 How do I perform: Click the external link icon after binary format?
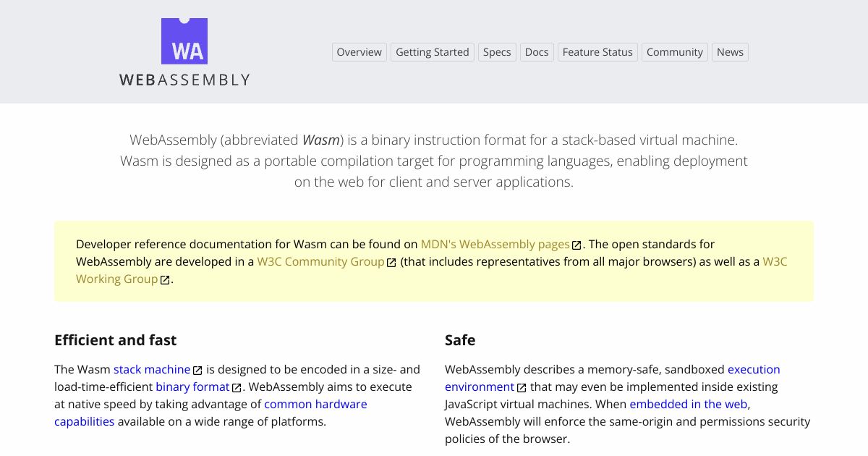pos(237,387)
